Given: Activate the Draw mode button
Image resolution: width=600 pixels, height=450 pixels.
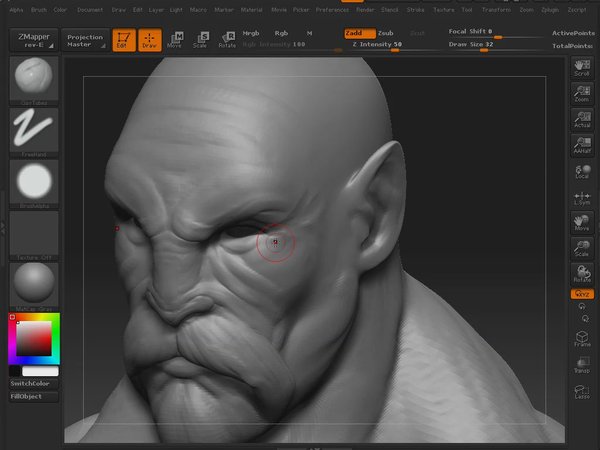Looking at the screenshot, I should pyautogui.click(x=150, y=40).
